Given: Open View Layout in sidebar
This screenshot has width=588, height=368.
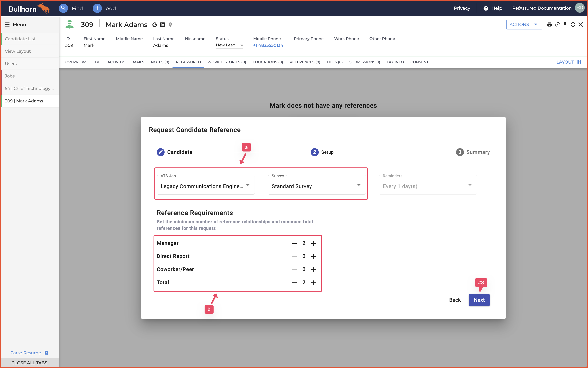Looking at the screenshot, I should pos(30,51).
